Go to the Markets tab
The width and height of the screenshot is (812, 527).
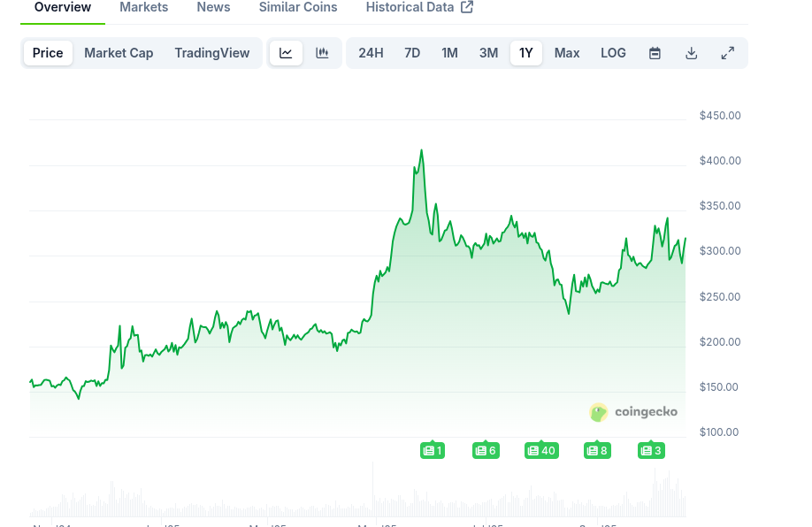point(144,7)
